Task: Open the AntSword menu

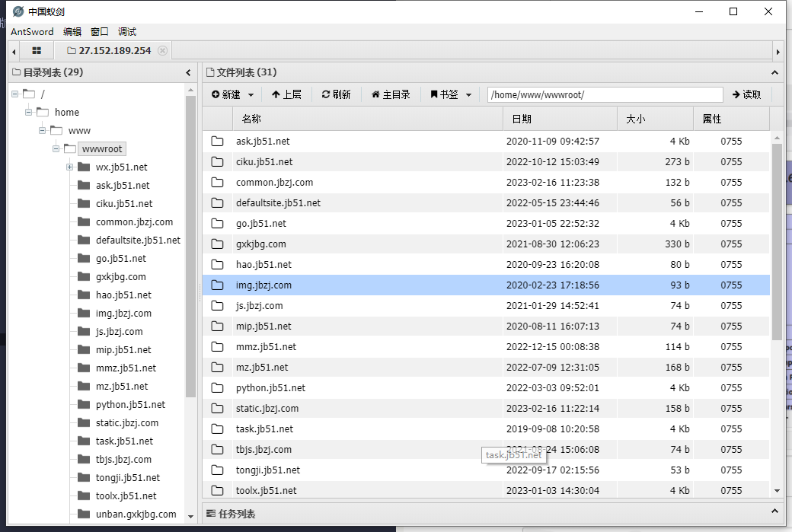Action: click(32, 32)
